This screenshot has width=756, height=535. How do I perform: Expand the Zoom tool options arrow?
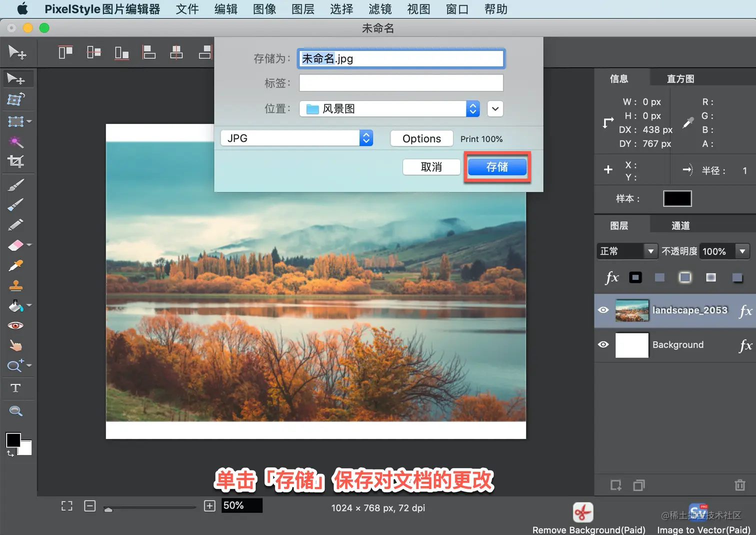coord(29,365)
